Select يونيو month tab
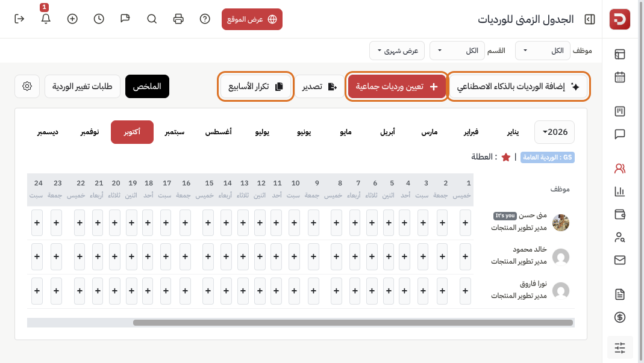This screenshot has height=363, width=644. [304, 132]
